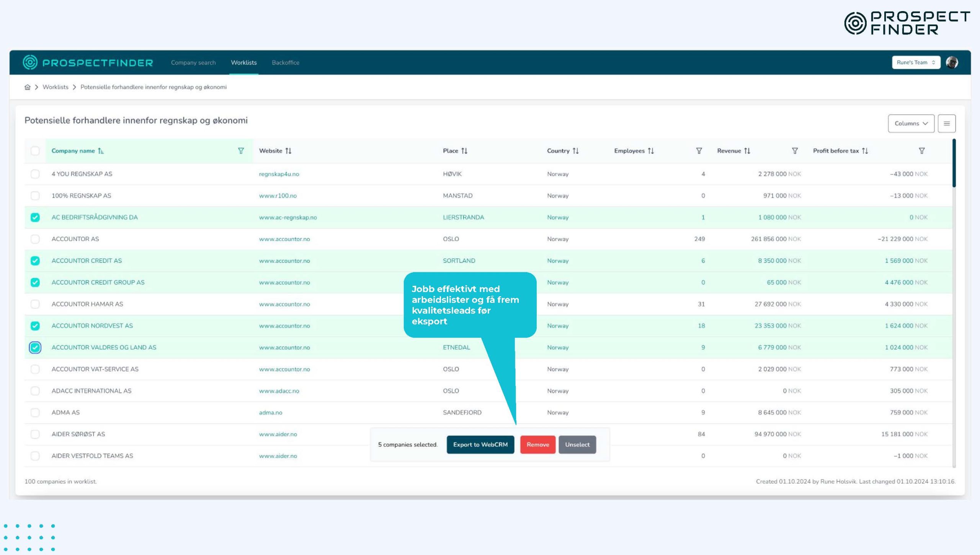Viewport: 980px width, 555px height.
Task: Click the user profile avatar
Action: coord(952,62)
